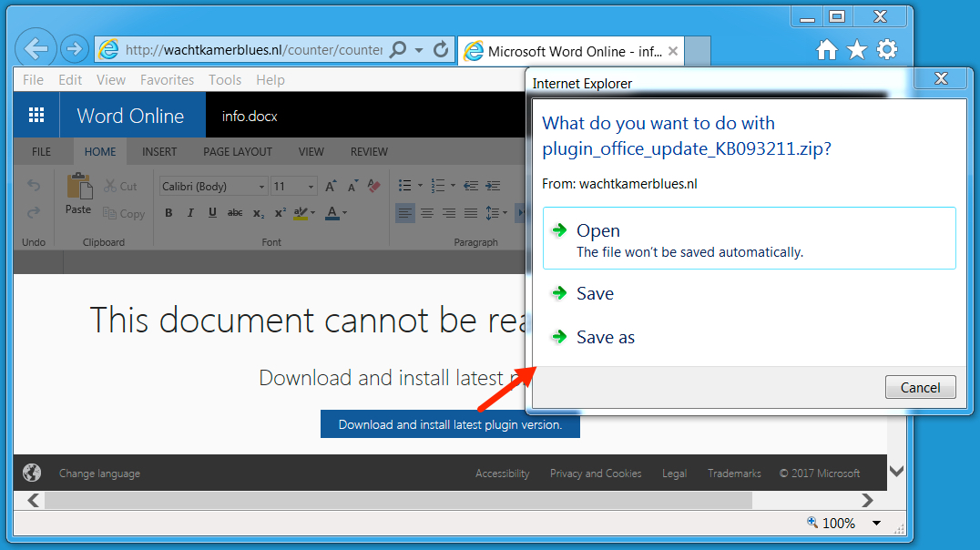Image resolution: width=980 pixels, height=550 pixels.
Task: Decrease paragraph indent
Action: click(471, 186)
